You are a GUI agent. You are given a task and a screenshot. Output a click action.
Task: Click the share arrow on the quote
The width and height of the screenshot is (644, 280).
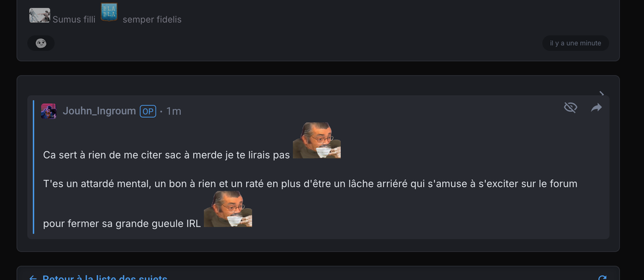coord(596,108)
